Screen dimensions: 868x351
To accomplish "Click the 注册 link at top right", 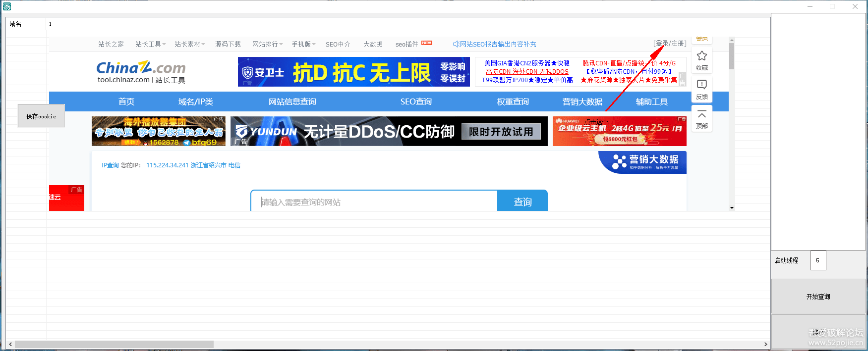I will (x=678, y=44).
